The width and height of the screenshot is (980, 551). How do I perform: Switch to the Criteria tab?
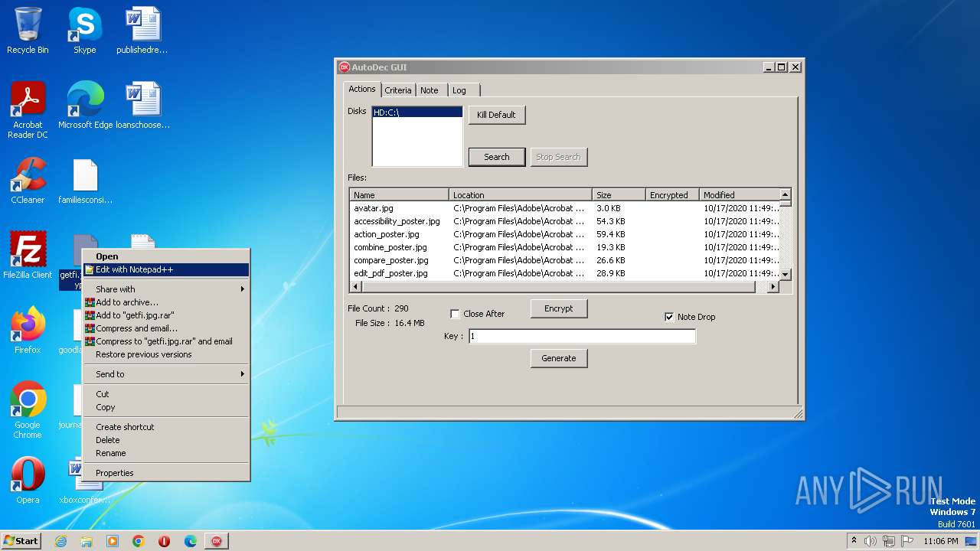click(x=398, y=90)
